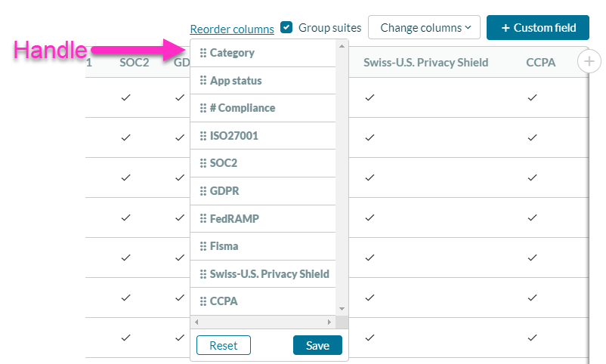Click the GDPR drag handle icon
The width and height of the screenshot is (606, 364).
203,191
